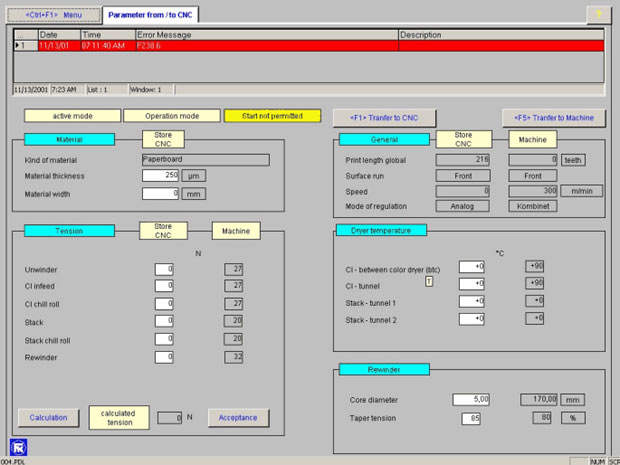Click the Acceptance button
This screenshot has height=465, width=620.
[238, 418]
